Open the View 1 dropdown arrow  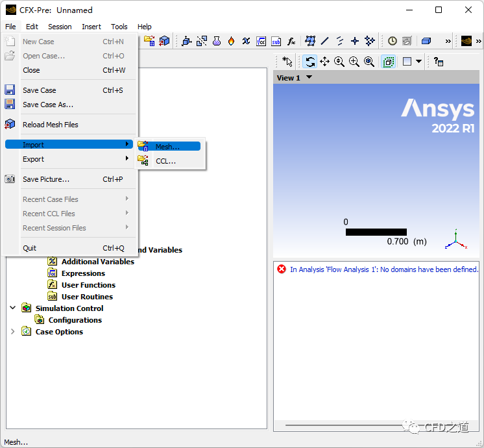pos(309,77)
